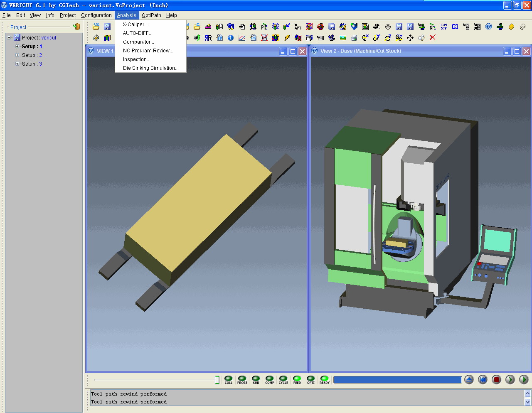Screen dimensions: 532x413
Task: Click the rotate X axis icon
Action: coord(365,38)
